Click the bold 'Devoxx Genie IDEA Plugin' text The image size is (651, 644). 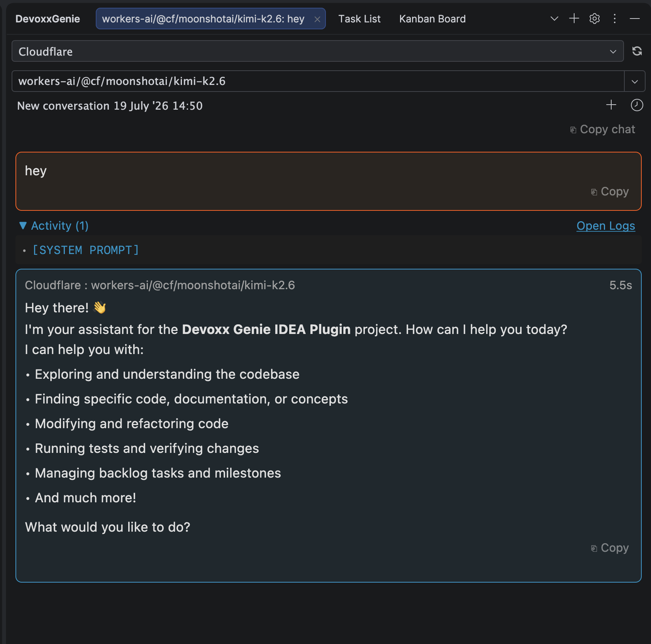(266, 330)
